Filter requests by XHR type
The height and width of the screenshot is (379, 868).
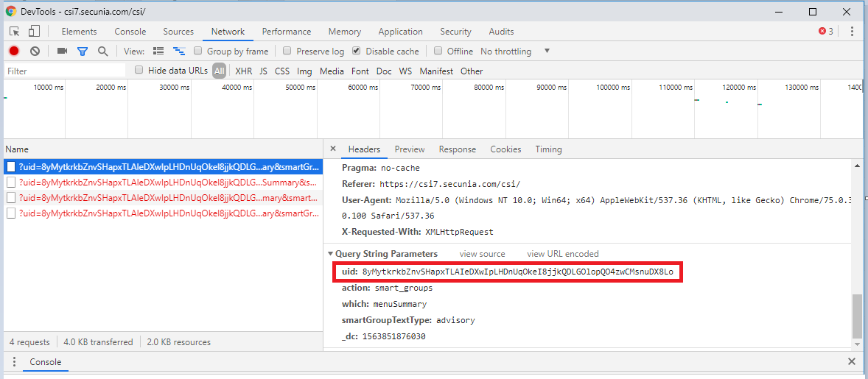[x=243, y=71]
